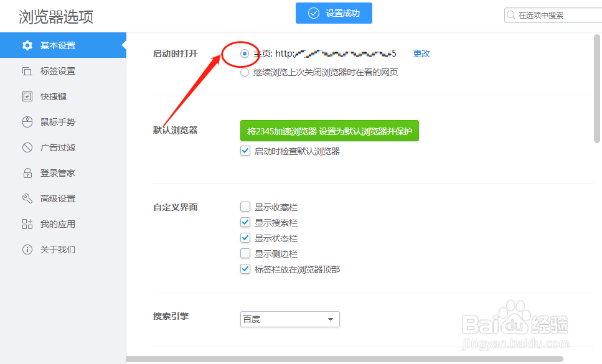
Task: Click the 快捷键 keyboard icon
Action: [x=27, y=96]
